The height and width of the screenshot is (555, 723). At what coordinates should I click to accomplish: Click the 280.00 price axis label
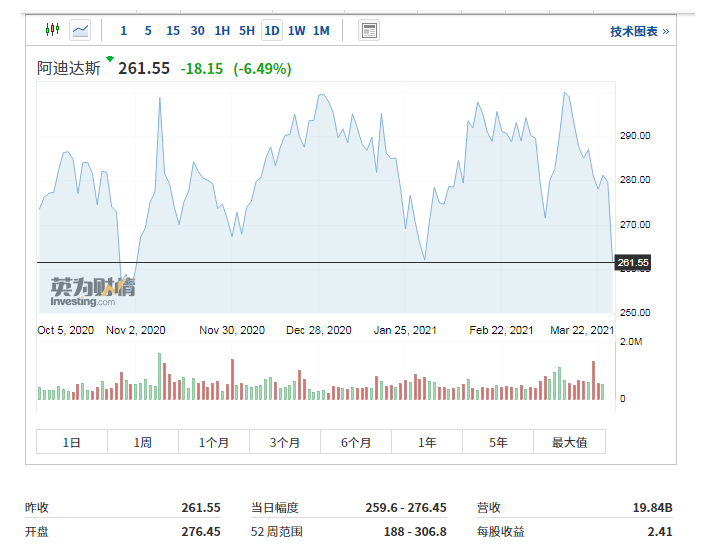635,180
